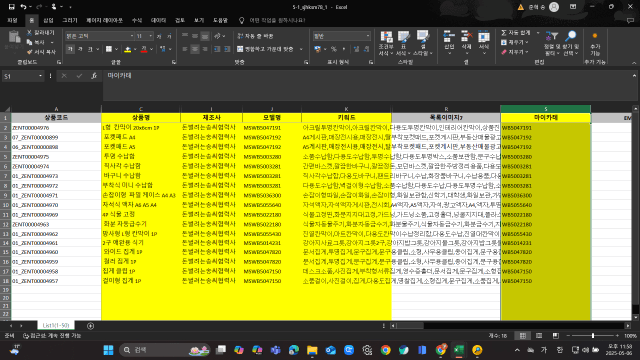The width and height of the screenshot is (640, 360).
Task: Click the zoom slider handle
Action: [x=593, y=336]
